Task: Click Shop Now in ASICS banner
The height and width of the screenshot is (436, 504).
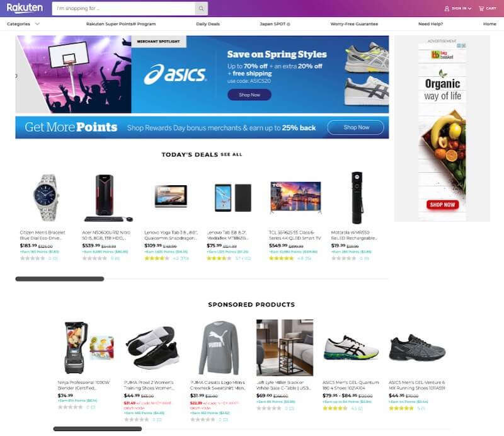Action: tap(249, 95)
